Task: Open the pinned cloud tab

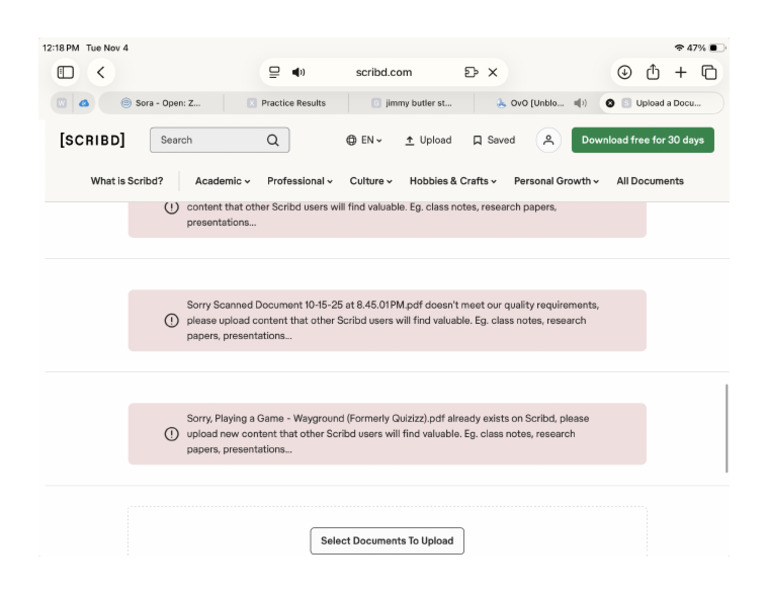Action: tap(84, 103)
